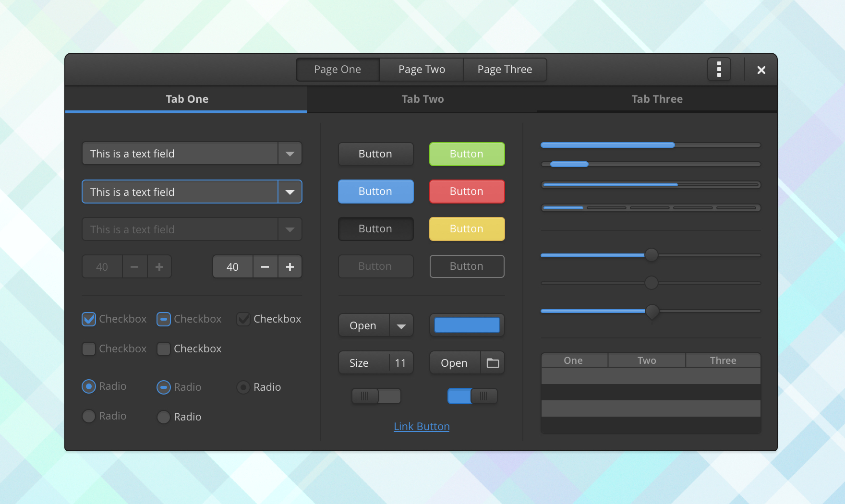Turn off the blue on switch
The height and width of the screenshot is (504, 845).
[472, 396]
